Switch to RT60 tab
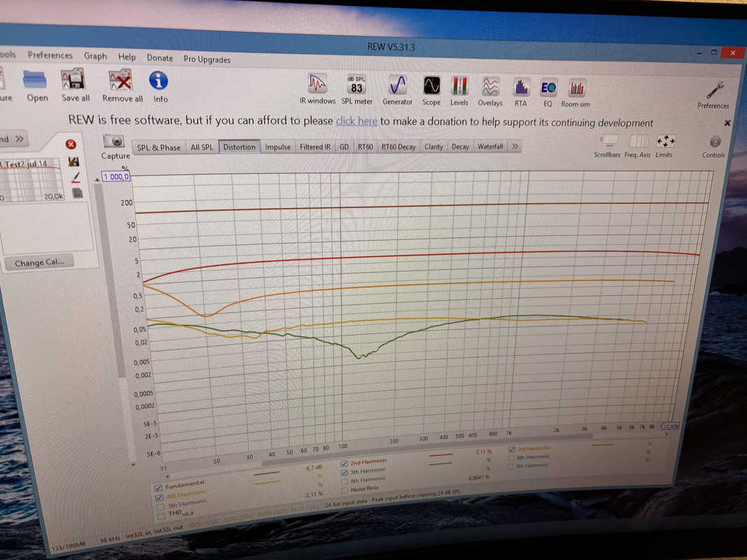Image resolution: width=747 pixels, height=560 pixels. tap(365, 147)
